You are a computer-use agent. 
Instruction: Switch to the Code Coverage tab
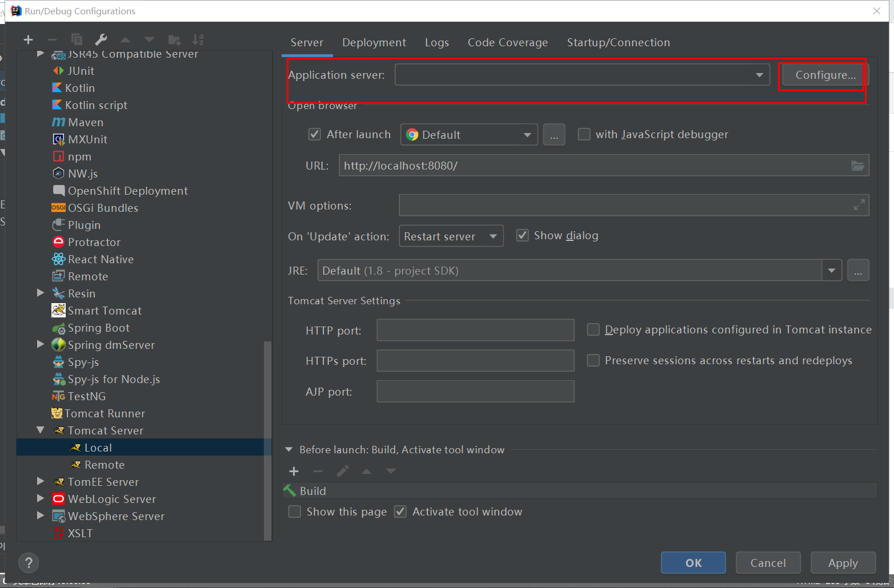(508, 42)
